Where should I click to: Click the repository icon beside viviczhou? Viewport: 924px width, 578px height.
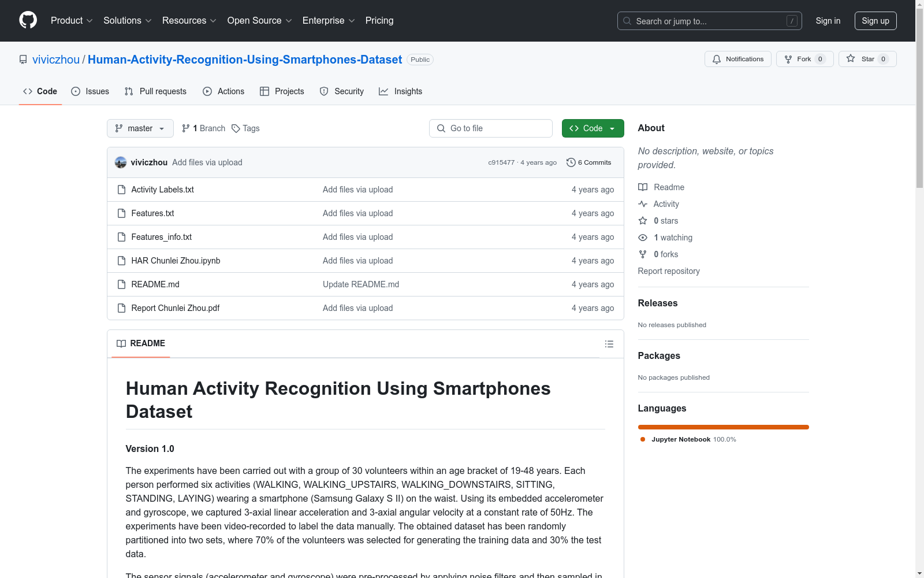point(23,60)
